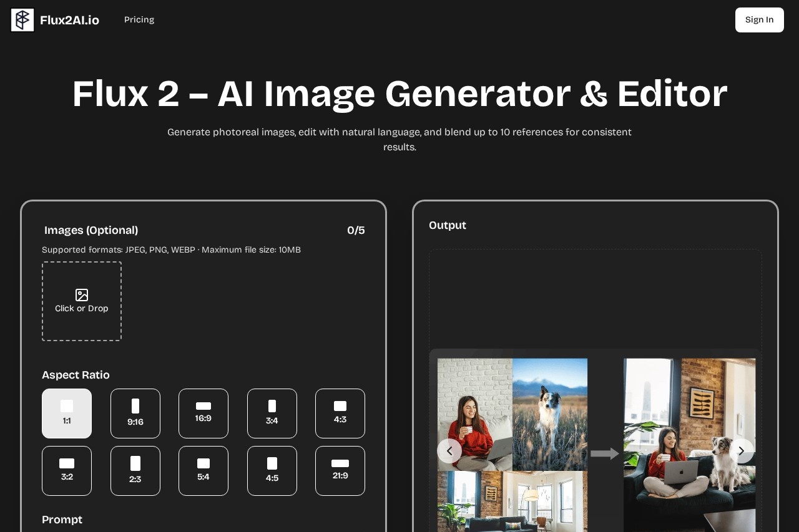Screen dimensions: 799x532
Task: Select the 16:9 widescreen aspect ratio
Action: pos(203,413)
